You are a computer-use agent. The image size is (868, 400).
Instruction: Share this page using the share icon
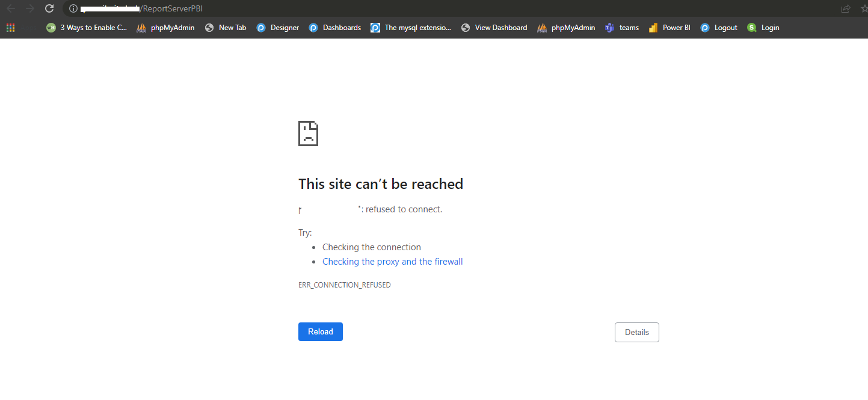(x=846, y=8)
